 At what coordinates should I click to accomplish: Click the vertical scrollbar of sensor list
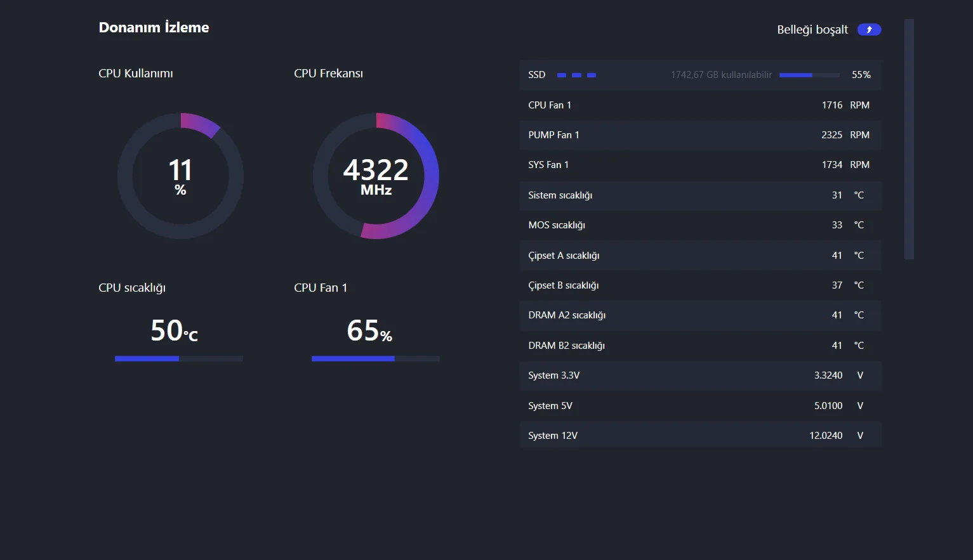pyautogui.click(x=909, y=140)
